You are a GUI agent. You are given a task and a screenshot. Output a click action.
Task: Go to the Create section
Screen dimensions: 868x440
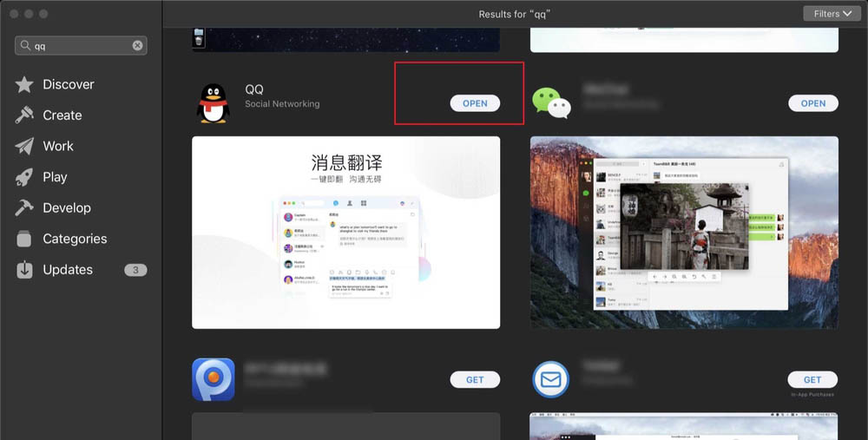pos(62,115)
